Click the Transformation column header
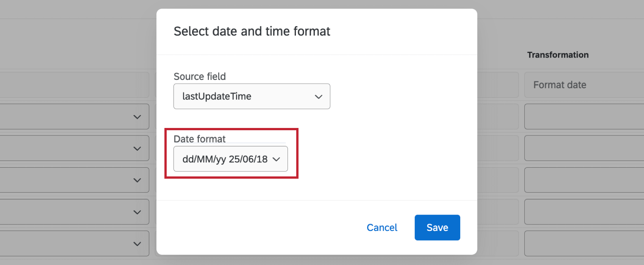Image resolution: width=644 pixels, height=265 pixels. pyautogui.click(x=558, y=55)
